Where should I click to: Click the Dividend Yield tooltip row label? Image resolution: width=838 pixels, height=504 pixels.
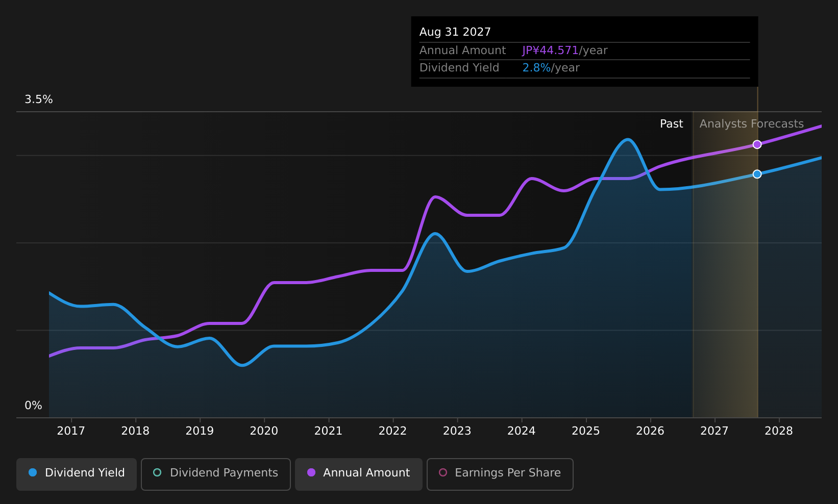pos(459,68)
